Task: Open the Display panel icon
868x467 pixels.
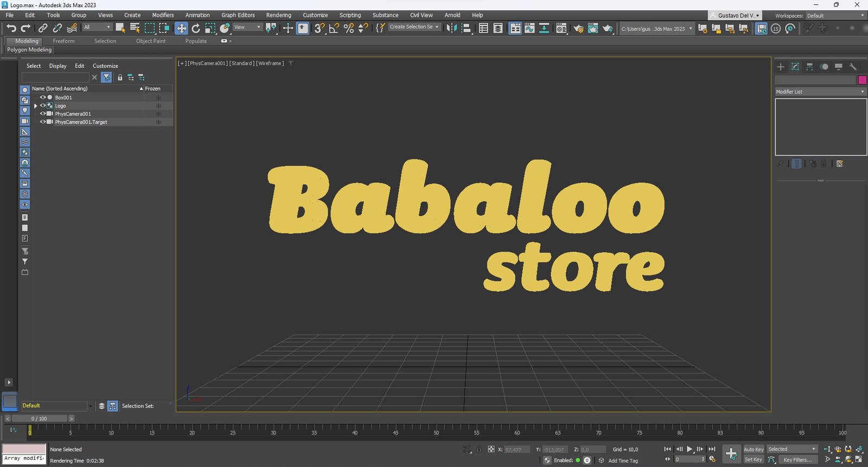Action: coord(839,67)
